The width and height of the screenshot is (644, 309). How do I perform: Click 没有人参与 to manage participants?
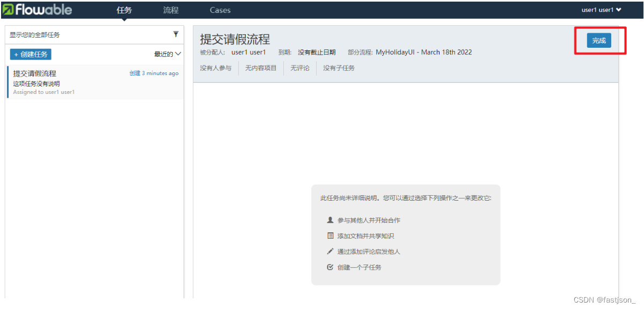pos(215,68)
